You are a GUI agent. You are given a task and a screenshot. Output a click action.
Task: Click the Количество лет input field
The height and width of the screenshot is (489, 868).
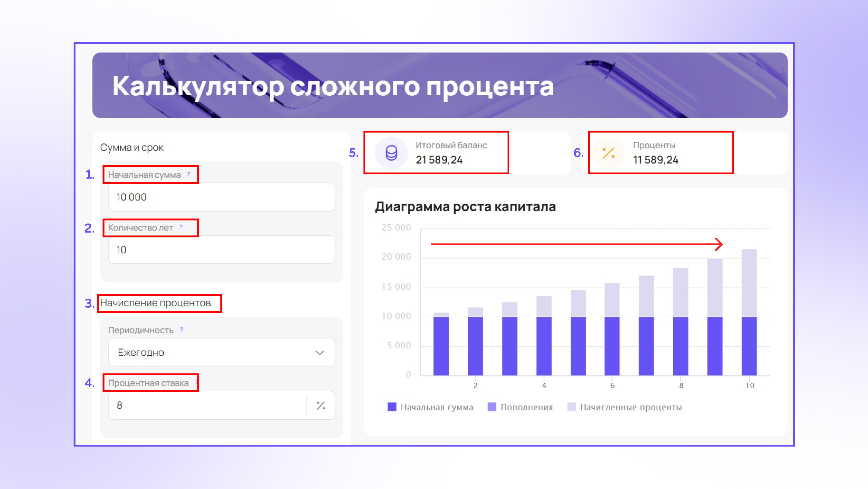coord(222,250)
